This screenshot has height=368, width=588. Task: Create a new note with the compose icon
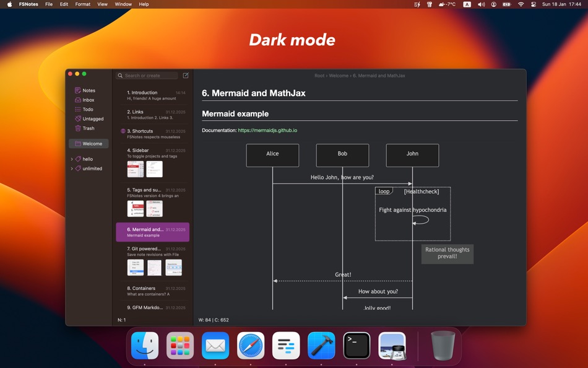click(185, 75)
